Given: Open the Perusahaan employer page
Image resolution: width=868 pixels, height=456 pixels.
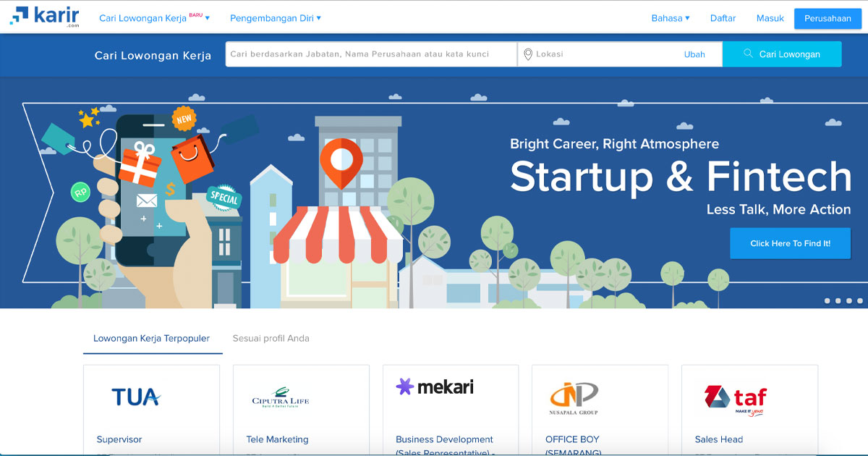Looking at the screenshot, I should coord(827,18).
